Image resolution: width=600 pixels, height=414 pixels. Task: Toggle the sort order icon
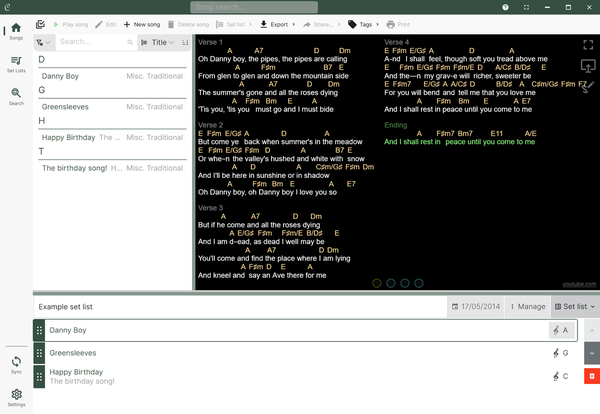click(185, 42)
